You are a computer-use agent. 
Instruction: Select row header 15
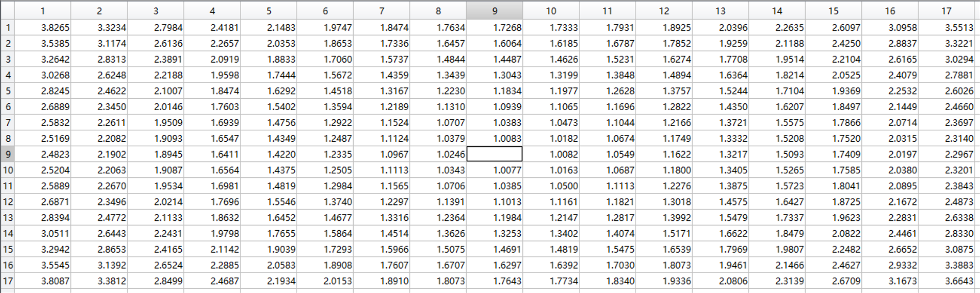7,249
